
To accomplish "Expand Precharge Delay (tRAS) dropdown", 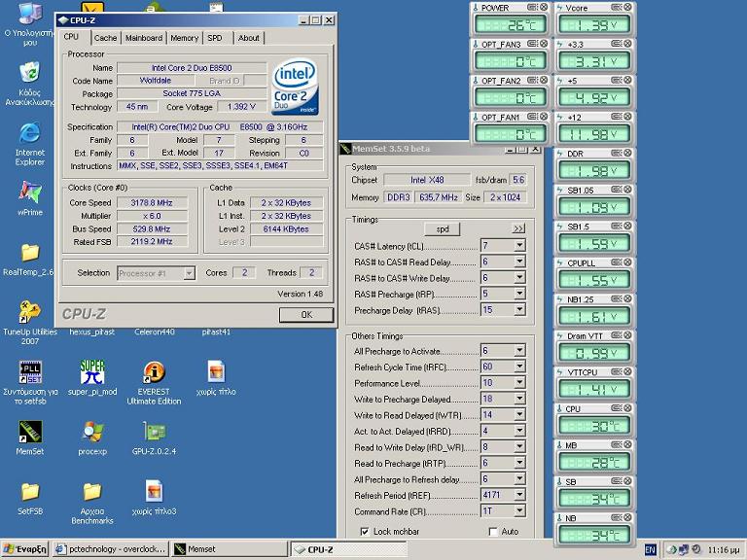I will click(x=519, y=310).
